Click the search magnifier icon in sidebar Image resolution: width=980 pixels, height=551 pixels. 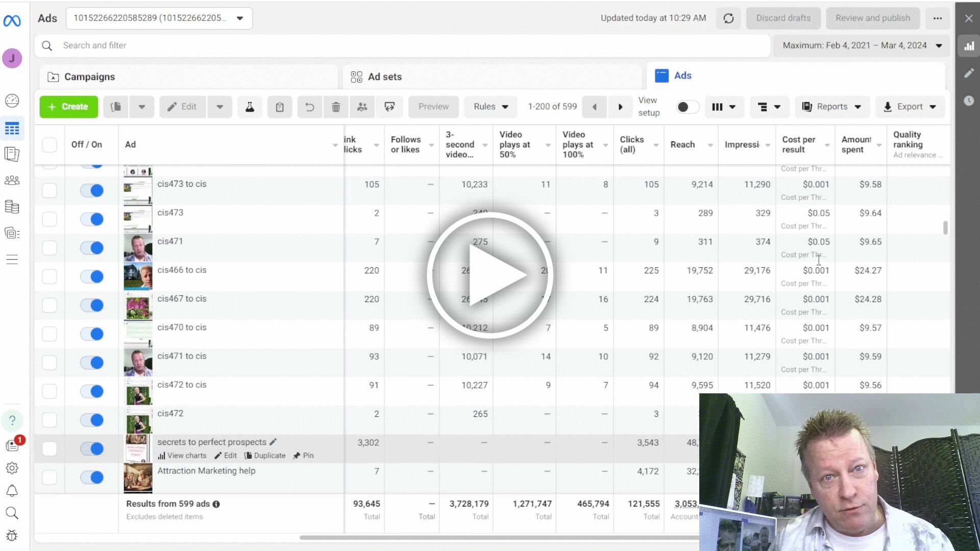[x=12, y=513]
